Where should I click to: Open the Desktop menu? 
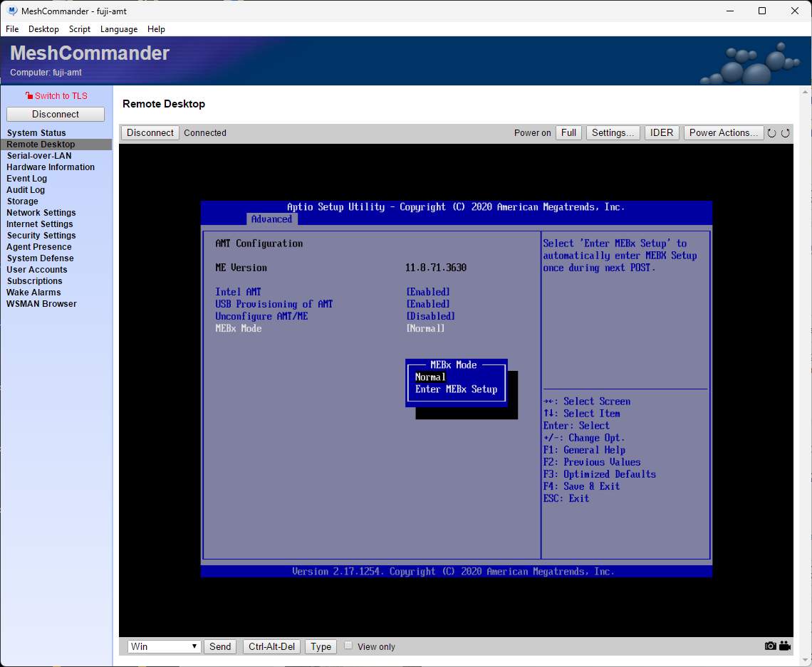pos(43,29)
